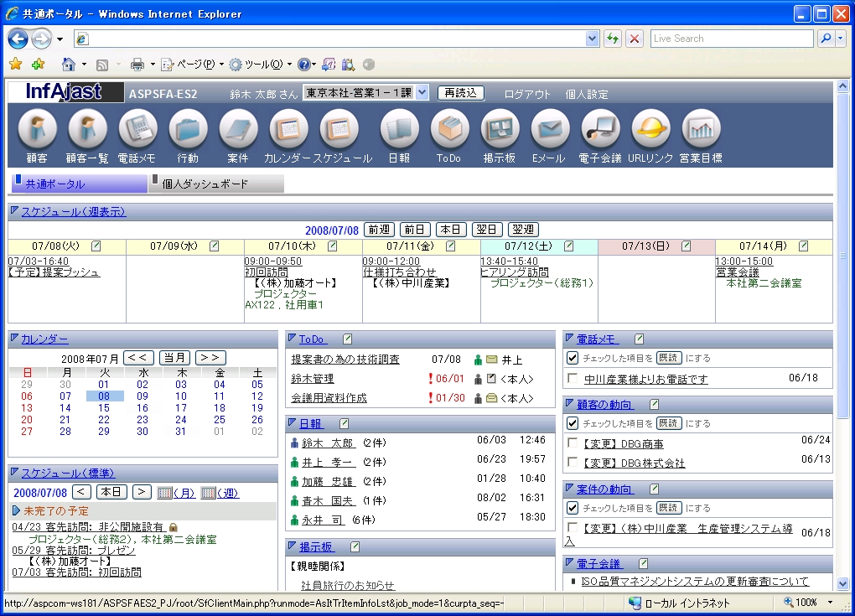Screen dimensions: 855x616
Task: Open the ツール menu in IE toolbar
Action: point(261,65)
